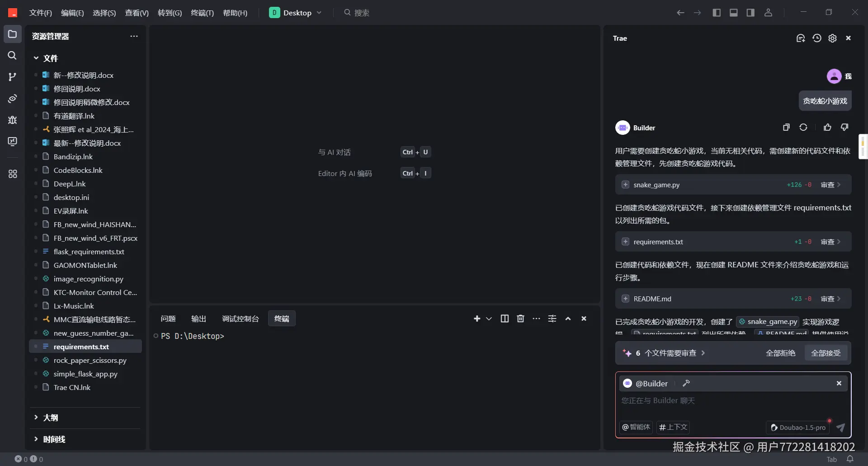Viewport: 868px width, 466px height.
Task: Maximize the panel with the up chevron
Action: tap(568, 319)
